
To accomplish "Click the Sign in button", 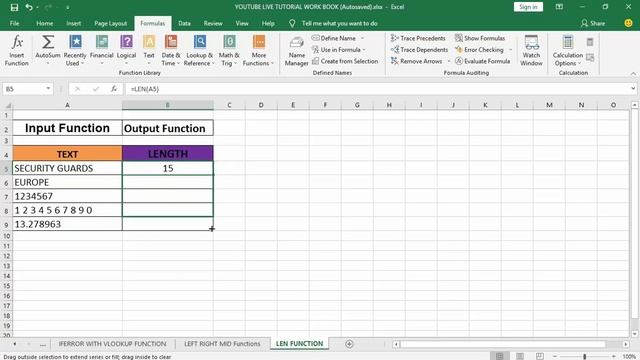I will (528, 7).
